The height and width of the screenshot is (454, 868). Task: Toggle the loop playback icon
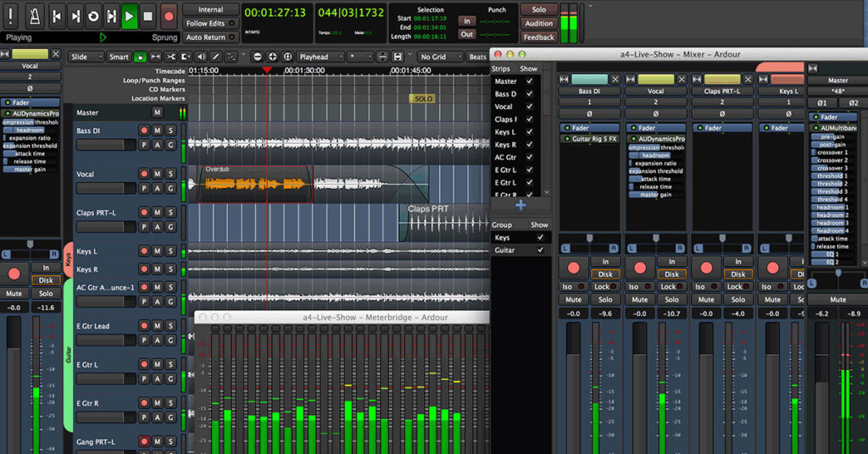click(x=92, y=15)
